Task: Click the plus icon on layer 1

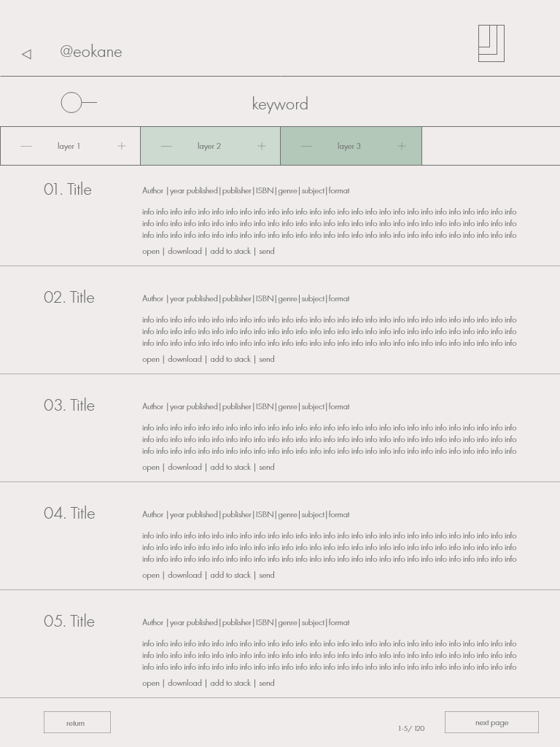Action: 122,146
